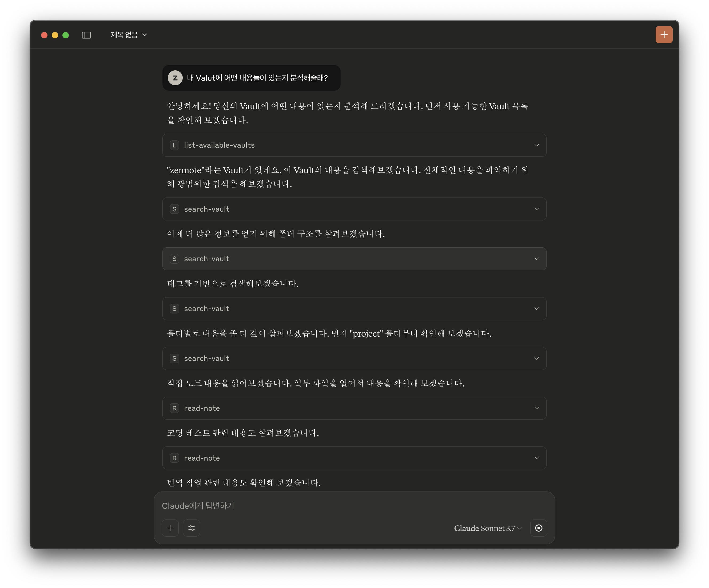Toggle the sidebar panel icon
The width and height of the screenshot is (709, 588).
(86, 35)
